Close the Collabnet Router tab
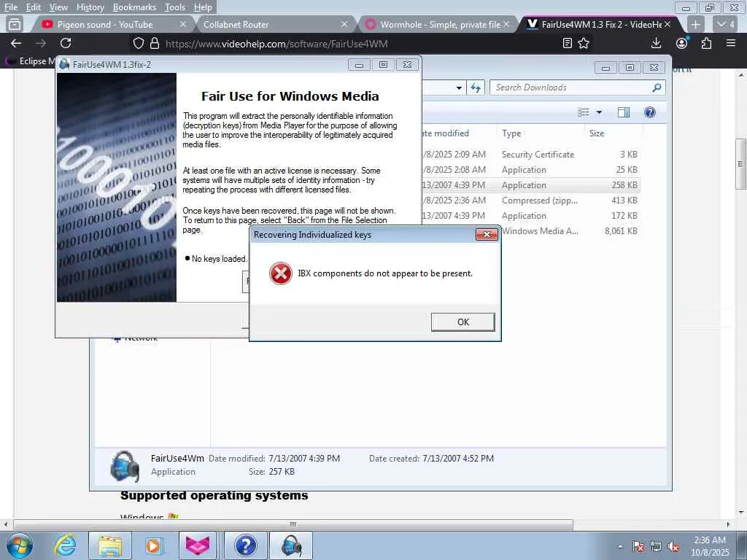This screenshot has width=747, height=560. tap(344, 24)
